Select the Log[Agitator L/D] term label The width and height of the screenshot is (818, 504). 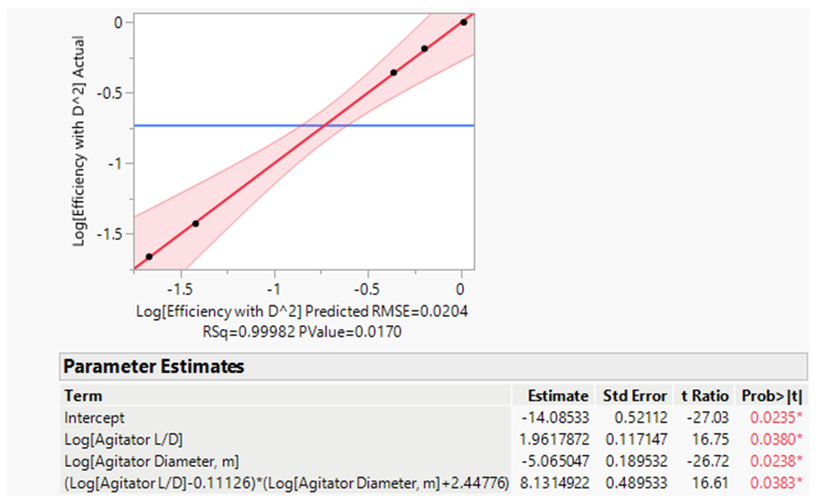(123, 440)
